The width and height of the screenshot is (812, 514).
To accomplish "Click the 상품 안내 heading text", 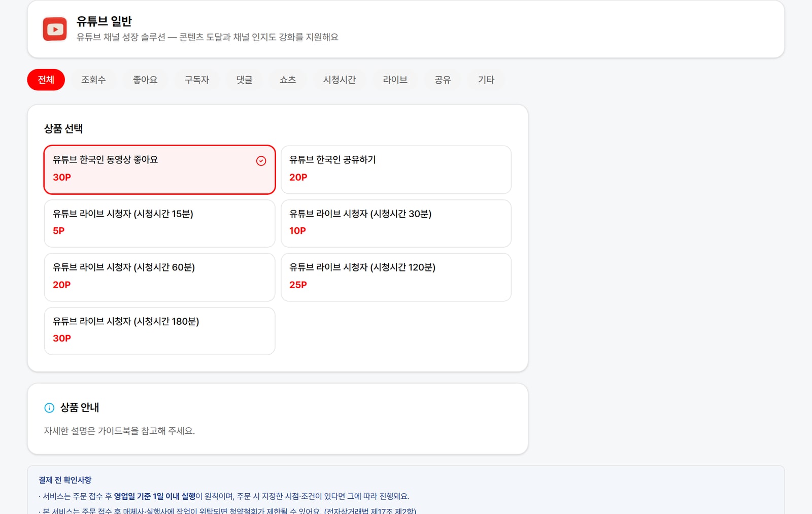I will tap(80, 407).
